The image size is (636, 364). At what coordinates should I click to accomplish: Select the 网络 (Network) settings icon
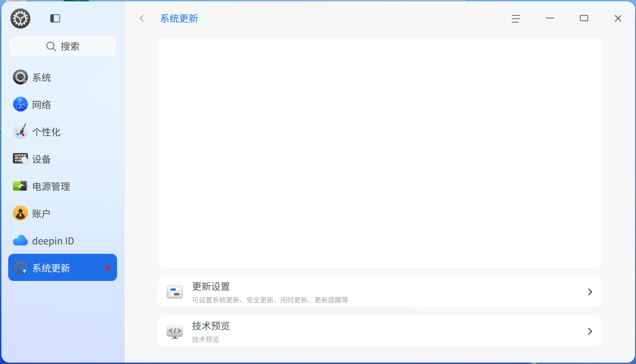click(20, 104)
